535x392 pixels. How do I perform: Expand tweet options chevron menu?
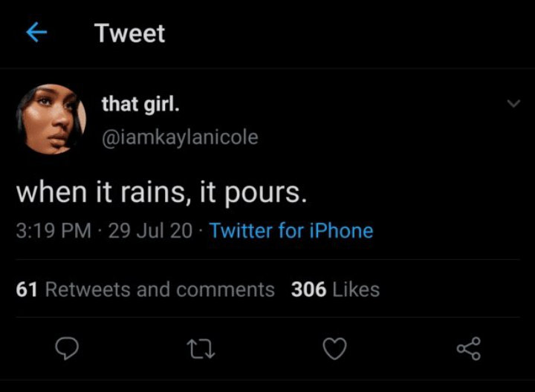513,103
